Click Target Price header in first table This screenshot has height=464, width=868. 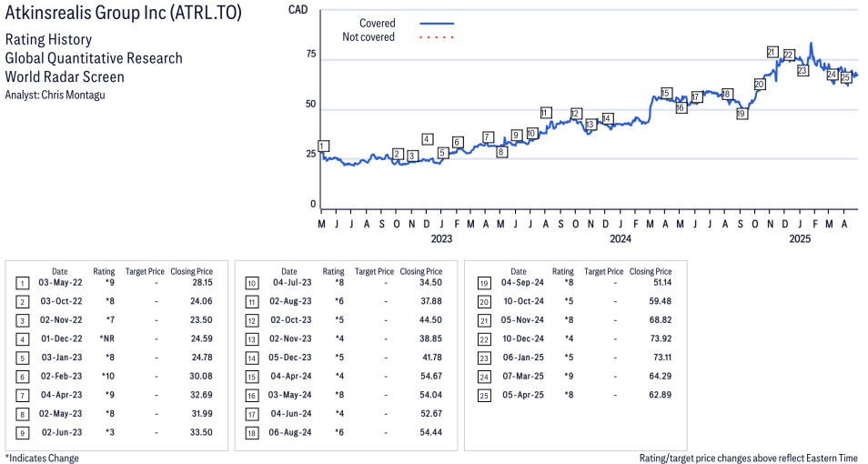pos(145,271)
